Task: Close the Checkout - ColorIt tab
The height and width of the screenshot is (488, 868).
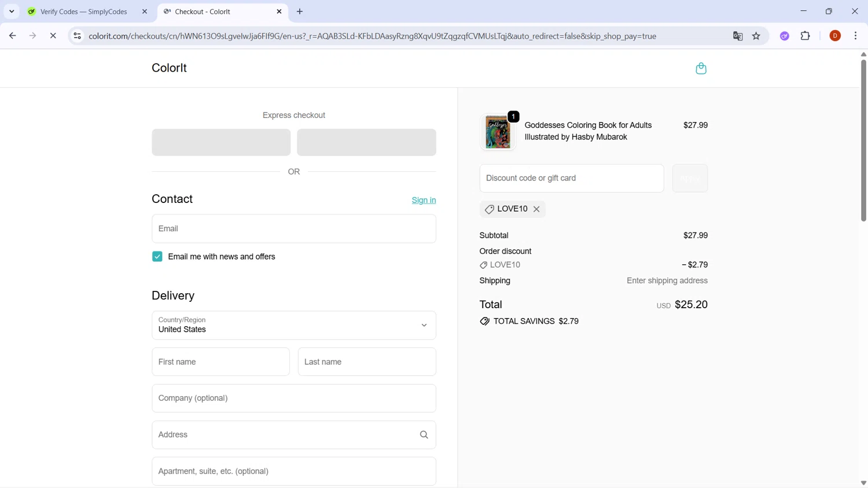Action: [x=279, y=12]
